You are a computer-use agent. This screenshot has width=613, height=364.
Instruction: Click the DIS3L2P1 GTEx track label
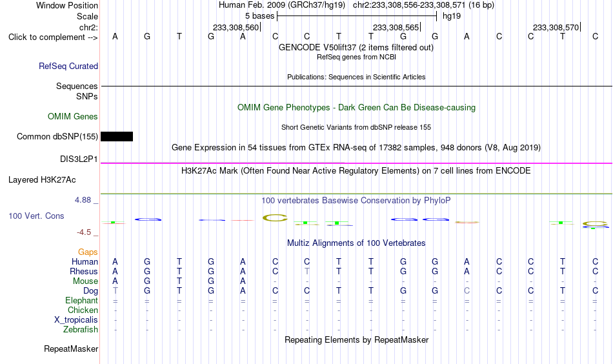[79, 159]
